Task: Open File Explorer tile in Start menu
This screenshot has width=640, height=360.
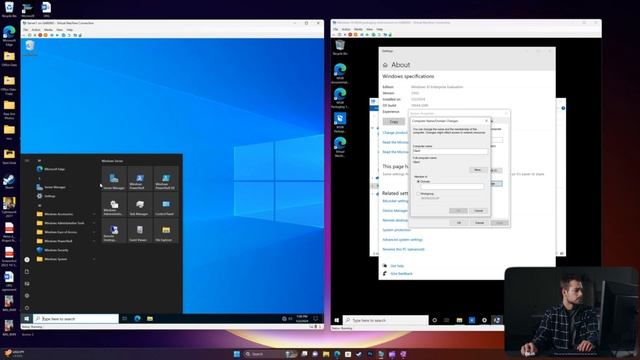Action: tap(165, 231)
